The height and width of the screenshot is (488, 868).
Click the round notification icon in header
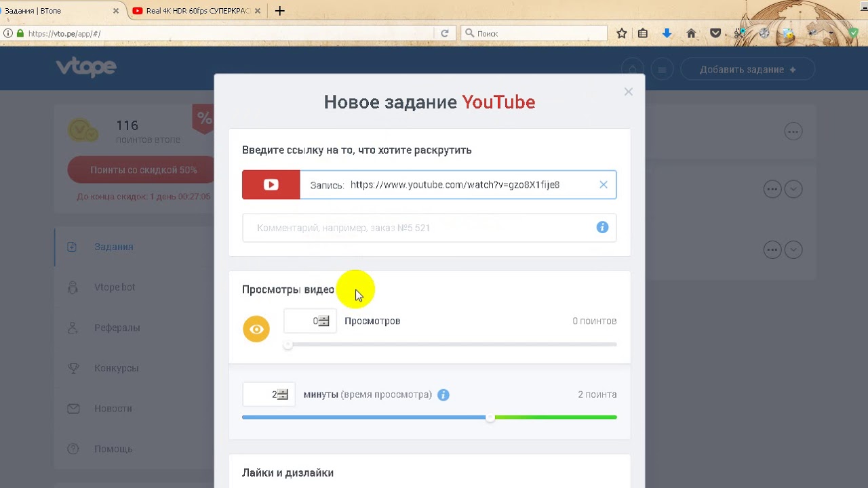tap(633, 69)
